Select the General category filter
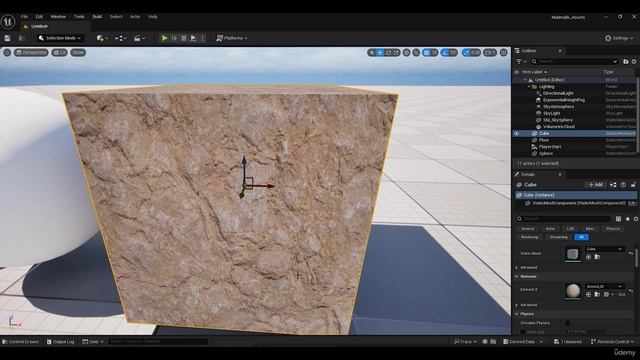This screenshot has width=640, height=360. (x=527, y=229)
